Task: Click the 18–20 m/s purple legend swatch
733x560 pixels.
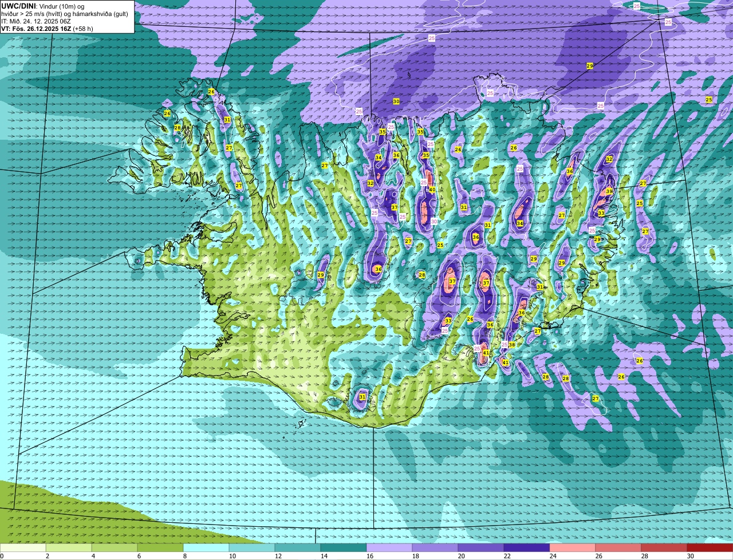Action: click(435, 547)
